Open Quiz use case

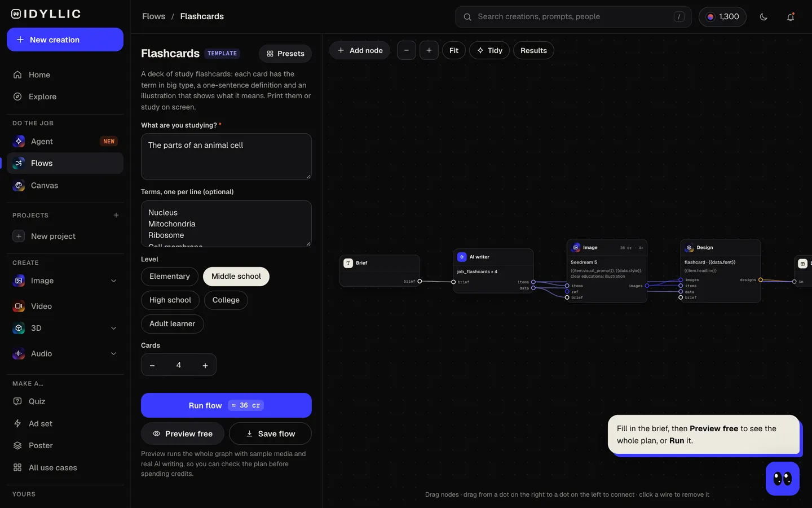[65, 401]
